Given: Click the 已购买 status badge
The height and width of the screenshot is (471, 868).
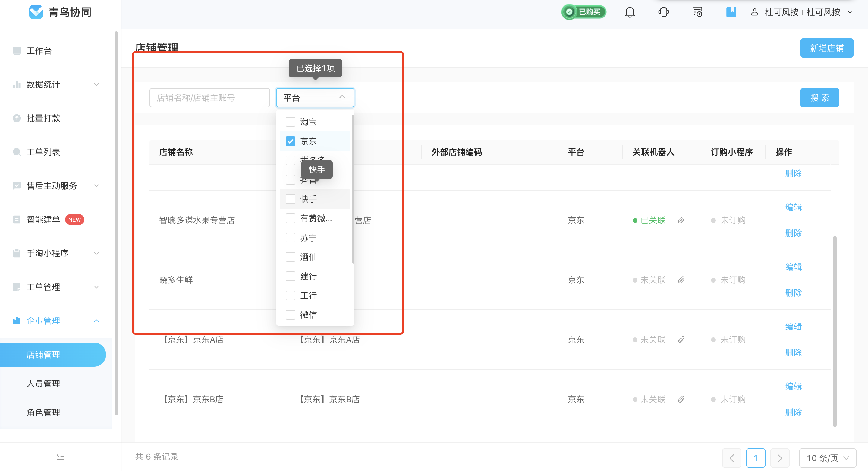Looking at the screenshot, I should [584, 12].
